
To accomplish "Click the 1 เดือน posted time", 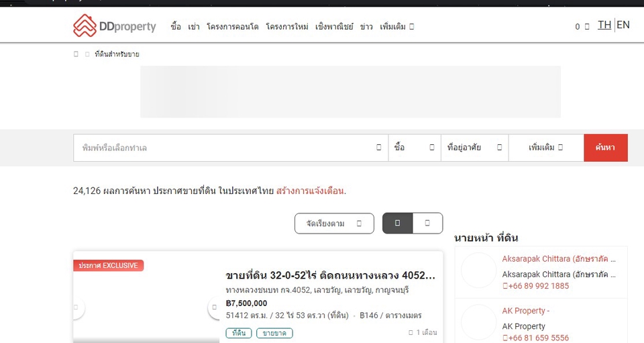I will coord(423,332).
